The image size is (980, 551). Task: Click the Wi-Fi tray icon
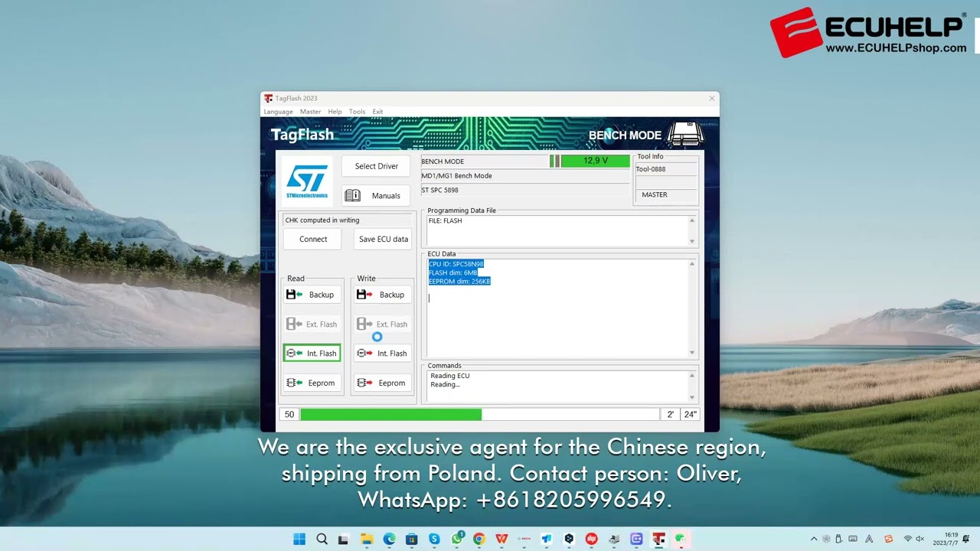point(908,539)
